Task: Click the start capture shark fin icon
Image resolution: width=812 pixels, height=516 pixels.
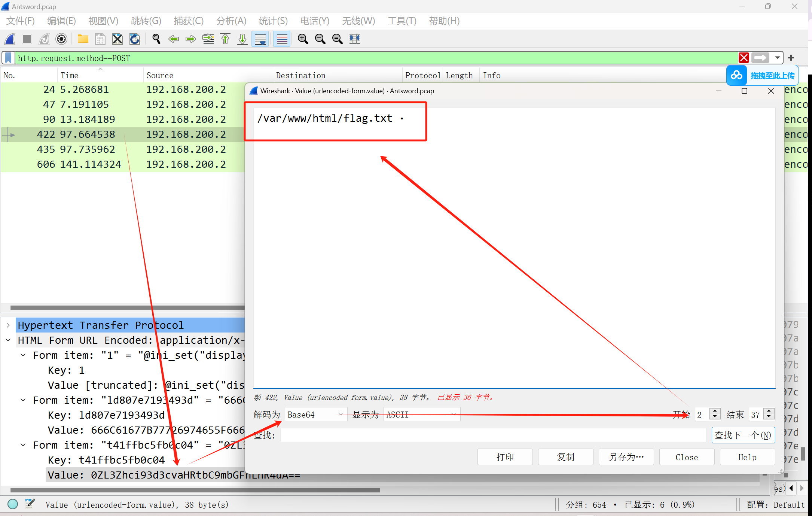Action: pos(10,39)
